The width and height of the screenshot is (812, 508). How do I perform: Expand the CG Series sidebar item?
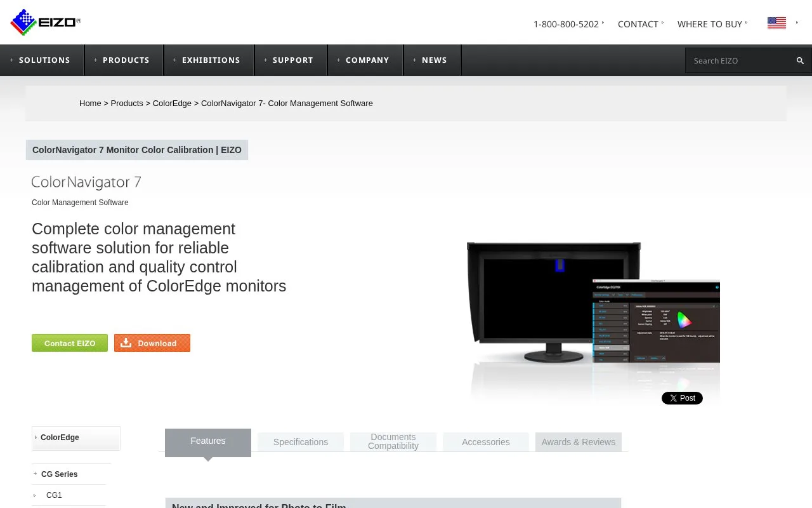[x=71, y=474]
